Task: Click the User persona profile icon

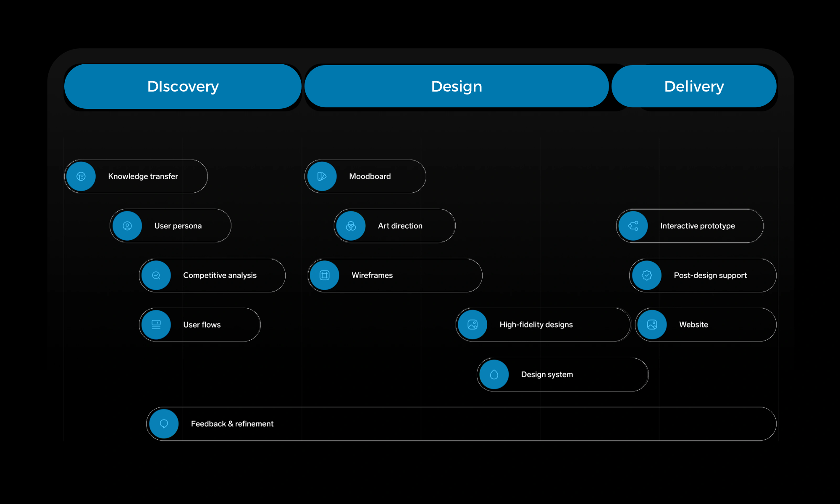Action: pos(127,226)
